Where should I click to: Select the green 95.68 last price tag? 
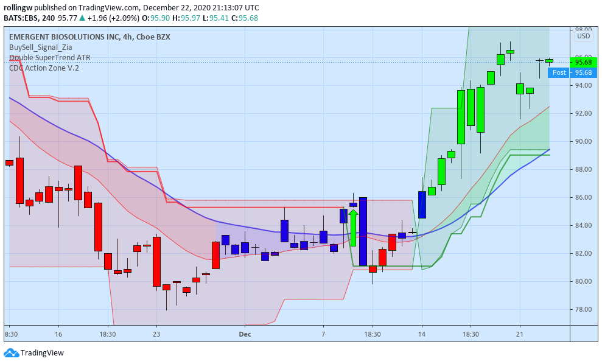pyautogui.click(x=584, y=62)
